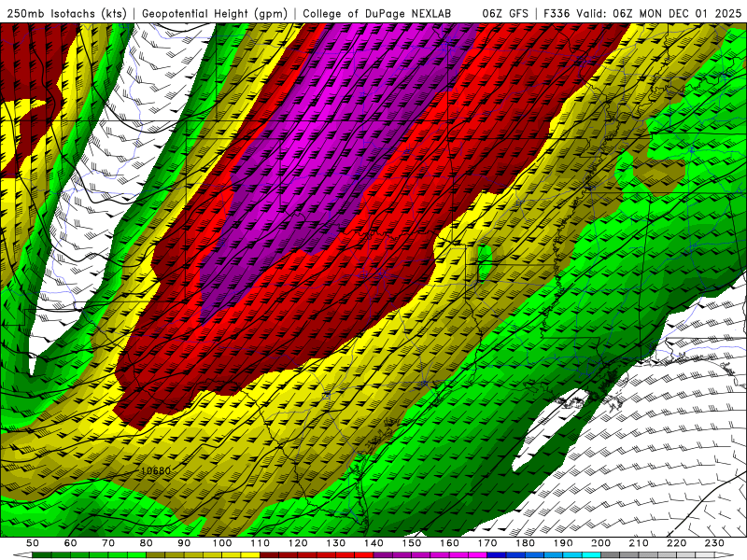Click the legend value '150'
This screenshot has height=560, width=747.
412,543
